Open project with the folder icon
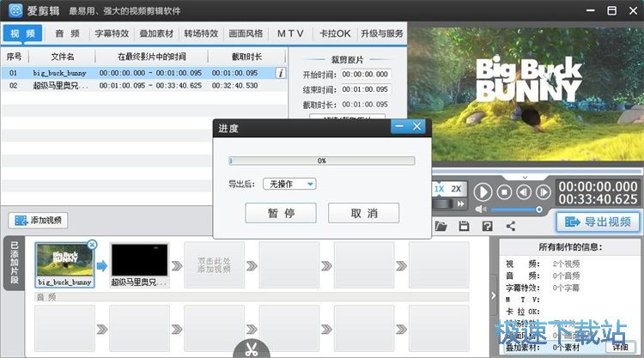644x358 pixels. tap(441, 226)
